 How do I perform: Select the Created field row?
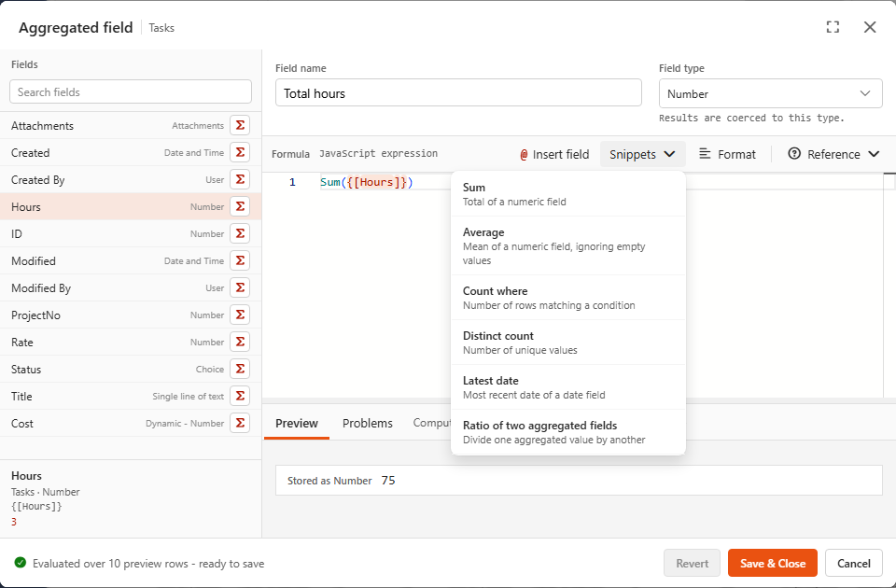(131, 152)
